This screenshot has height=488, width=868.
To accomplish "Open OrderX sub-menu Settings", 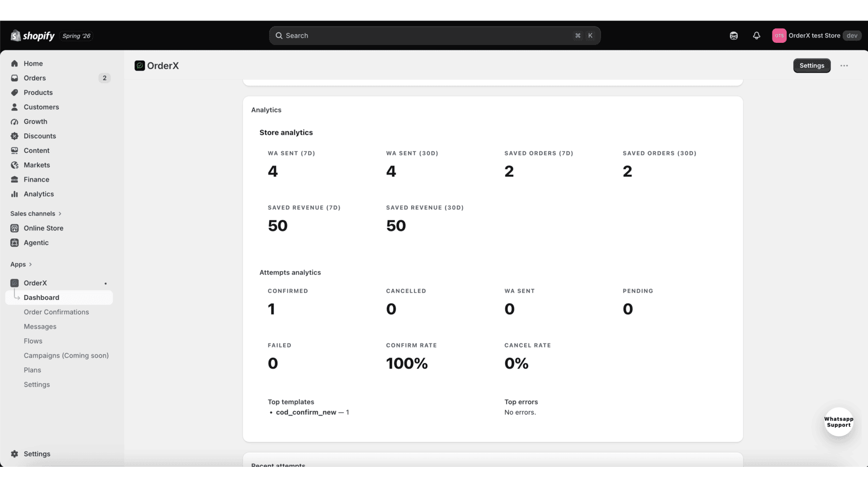I will [37, 384].
